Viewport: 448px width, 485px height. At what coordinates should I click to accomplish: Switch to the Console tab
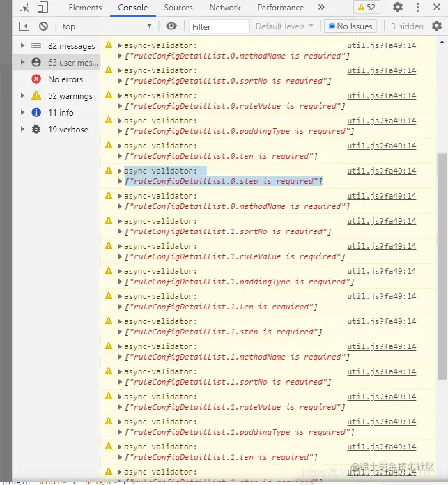point(132,8)
